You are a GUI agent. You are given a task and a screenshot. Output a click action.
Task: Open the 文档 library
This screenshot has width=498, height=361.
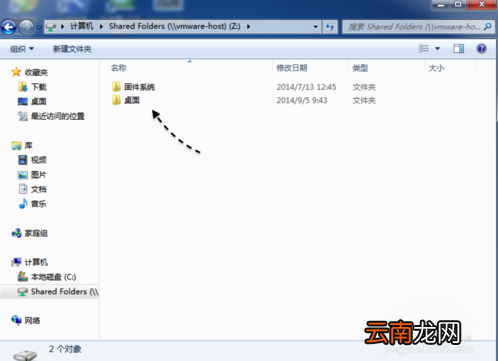click(x=39, y=189)
